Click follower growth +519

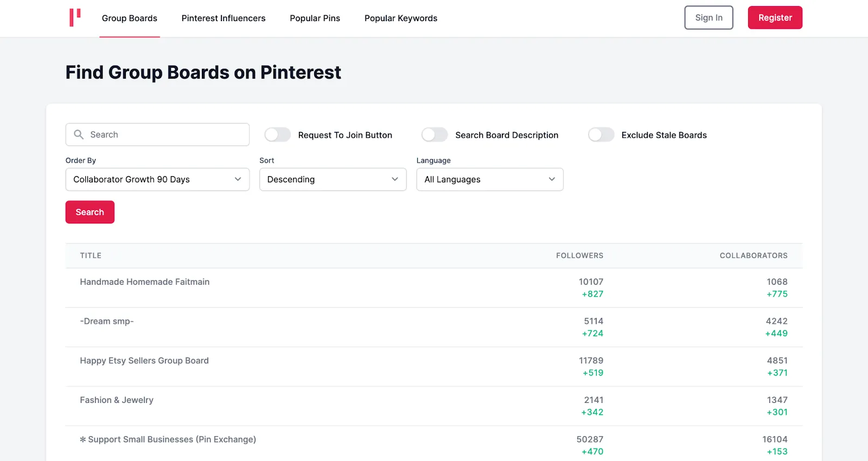tap(593, 373)
